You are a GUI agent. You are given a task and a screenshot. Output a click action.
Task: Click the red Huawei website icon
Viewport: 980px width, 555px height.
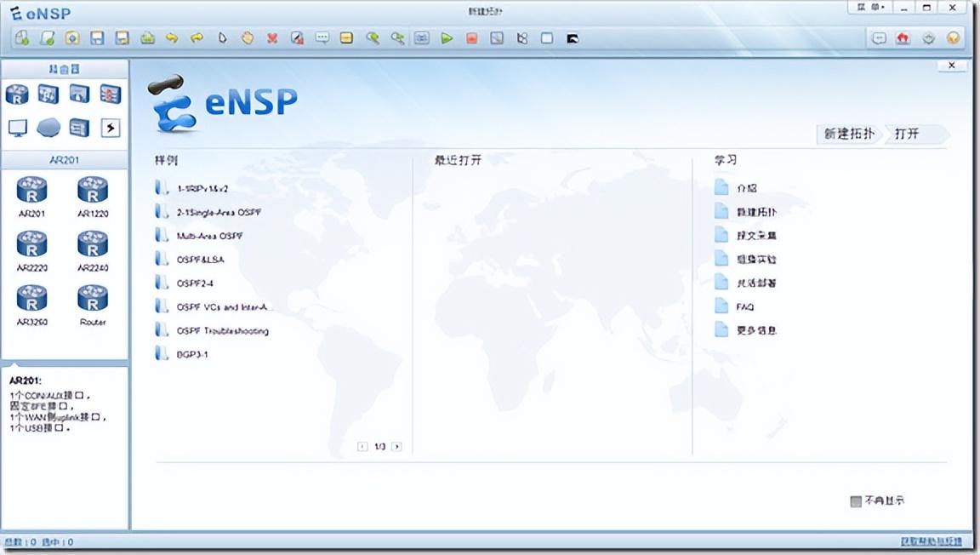pos(903,38)
